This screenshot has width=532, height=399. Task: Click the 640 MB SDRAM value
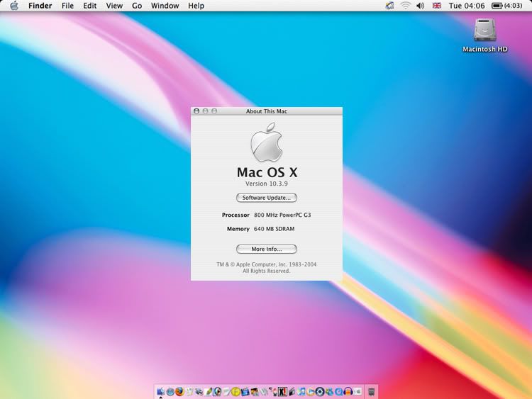274,229
